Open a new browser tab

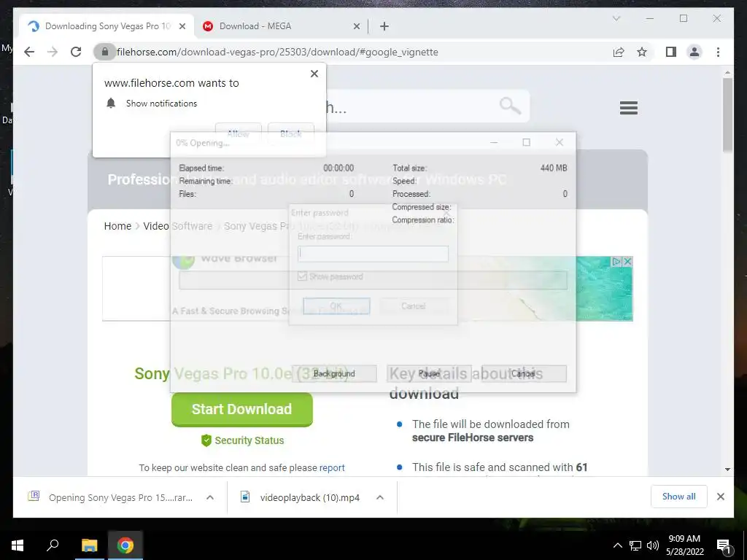tap(384, 26)
